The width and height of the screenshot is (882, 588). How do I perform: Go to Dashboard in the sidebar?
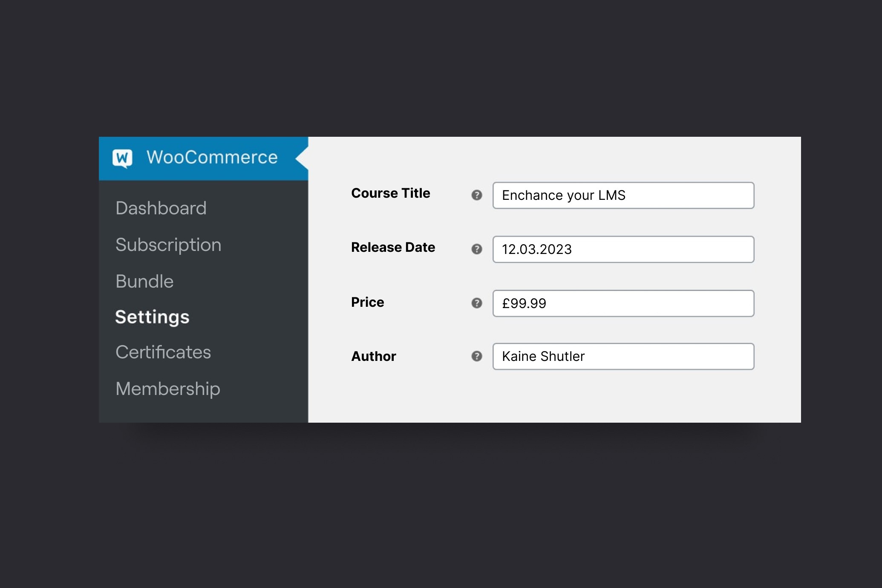[x=161, y=208]
